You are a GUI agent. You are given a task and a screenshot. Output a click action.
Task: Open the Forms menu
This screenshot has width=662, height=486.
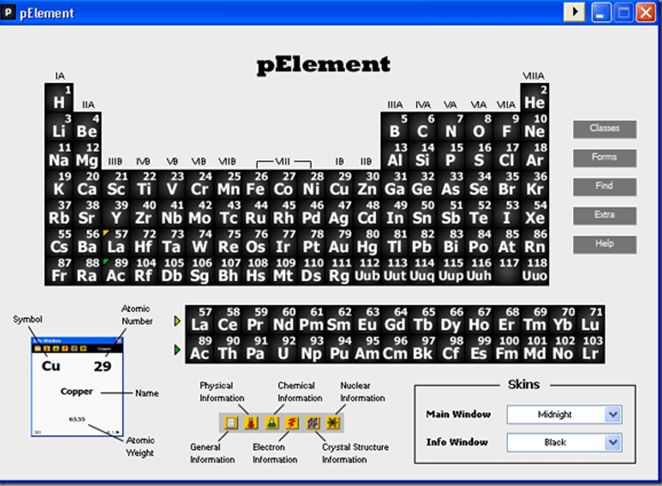click(x=604, y=158)
